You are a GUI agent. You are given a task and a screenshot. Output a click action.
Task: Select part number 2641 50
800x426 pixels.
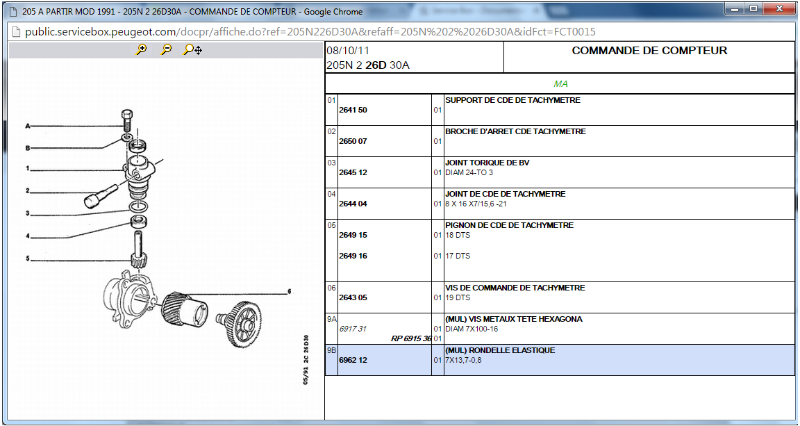point(353,110)
